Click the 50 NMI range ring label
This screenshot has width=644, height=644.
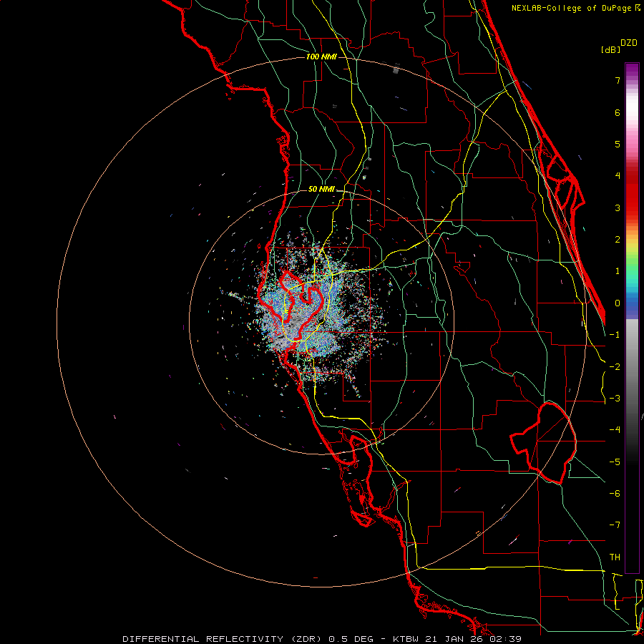coord(321,189)
